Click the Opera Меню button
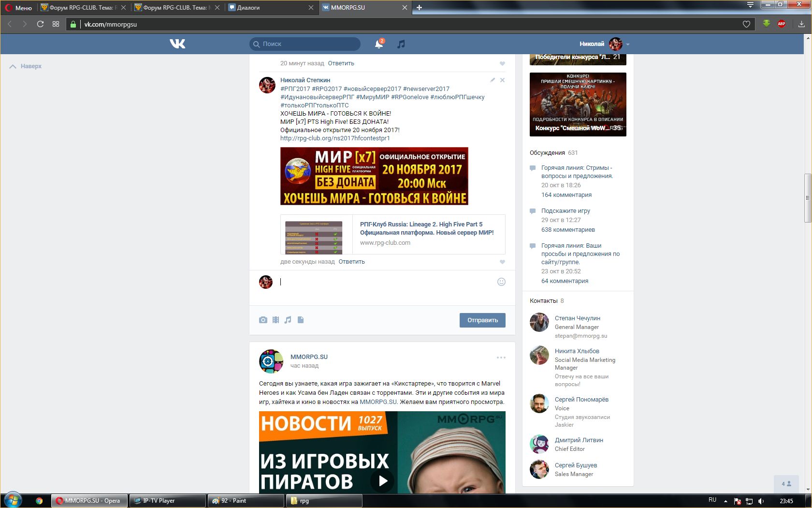 (18, 7)
